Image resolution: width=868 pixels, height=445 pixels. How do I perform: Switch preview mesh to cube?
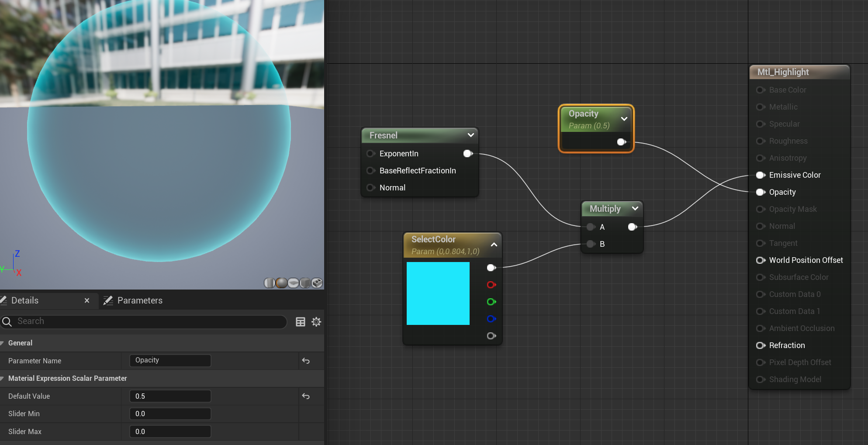[305, 283]
